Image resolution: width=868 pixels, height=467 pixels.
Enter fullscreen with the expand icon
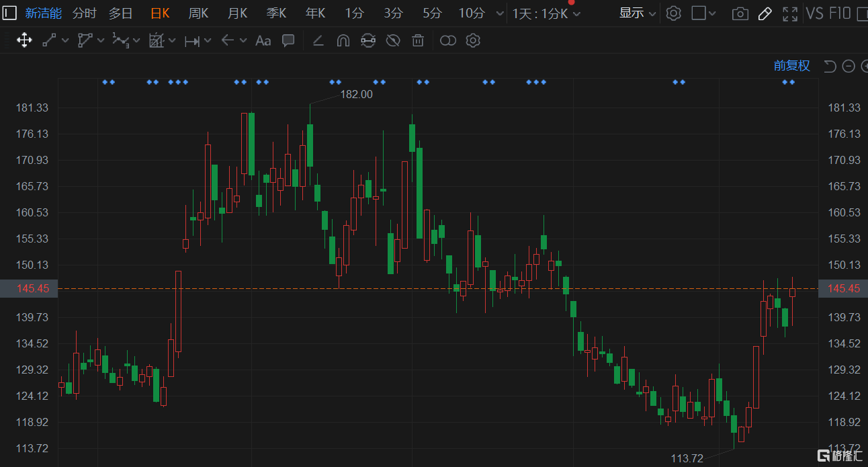[791, 13]
